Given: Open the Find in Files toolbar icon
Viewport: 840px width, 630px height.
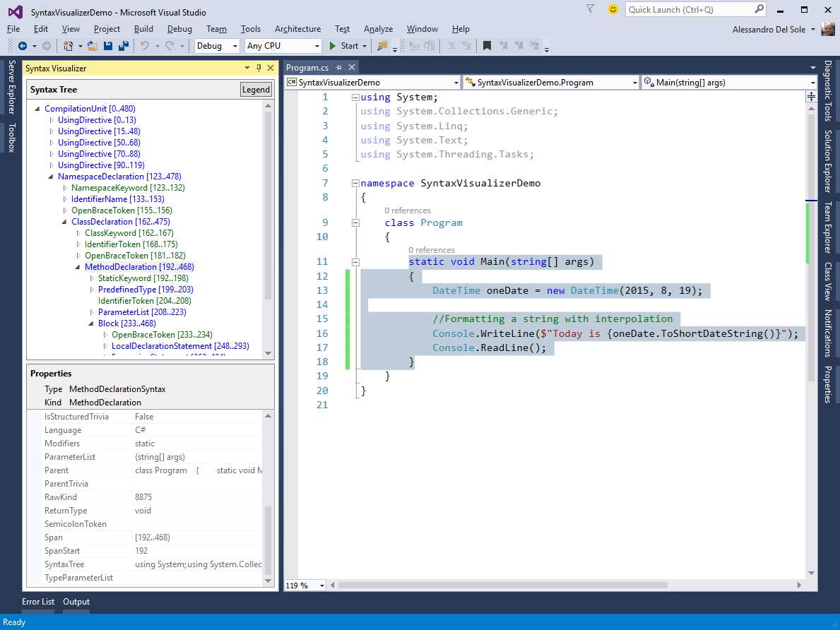Looking at the screenshot, I should [x=383, y=45].
